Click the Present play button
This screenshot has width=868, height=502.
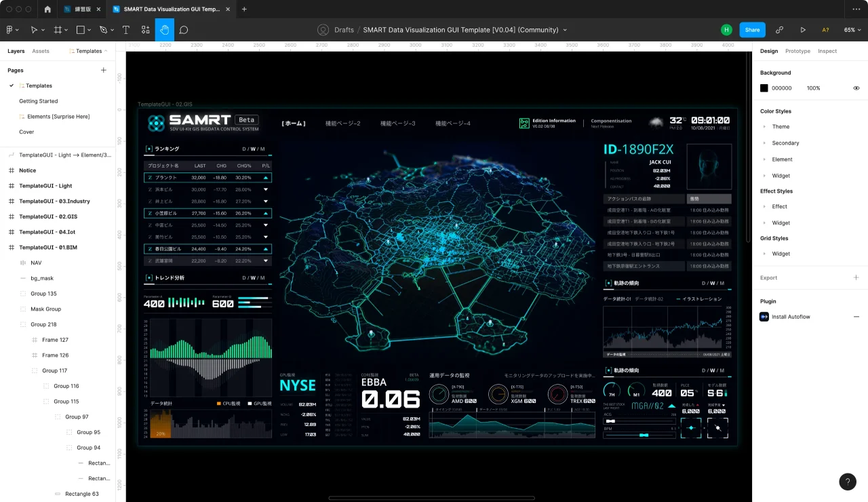803,30
